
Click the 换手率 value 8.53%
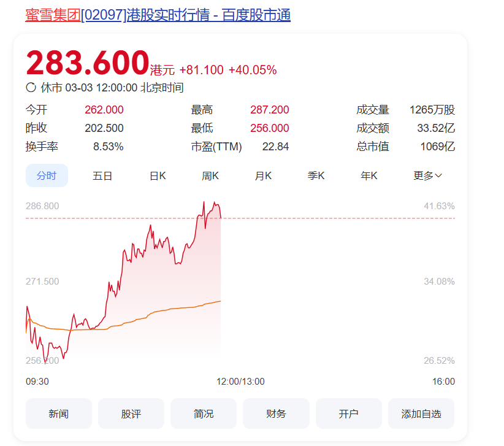pyautogui.click(x=109, y=147)
